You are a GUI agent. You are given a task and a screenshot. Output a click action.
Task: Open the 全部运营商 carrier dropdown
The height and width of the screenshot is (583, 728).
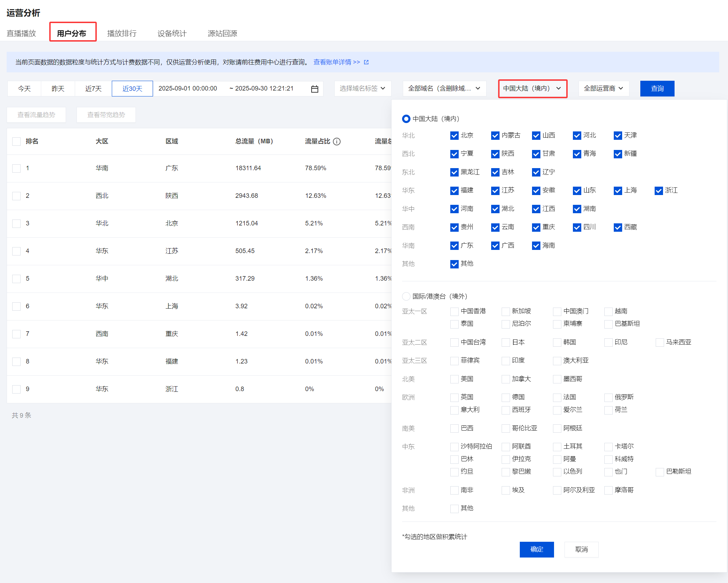[603, 88]
